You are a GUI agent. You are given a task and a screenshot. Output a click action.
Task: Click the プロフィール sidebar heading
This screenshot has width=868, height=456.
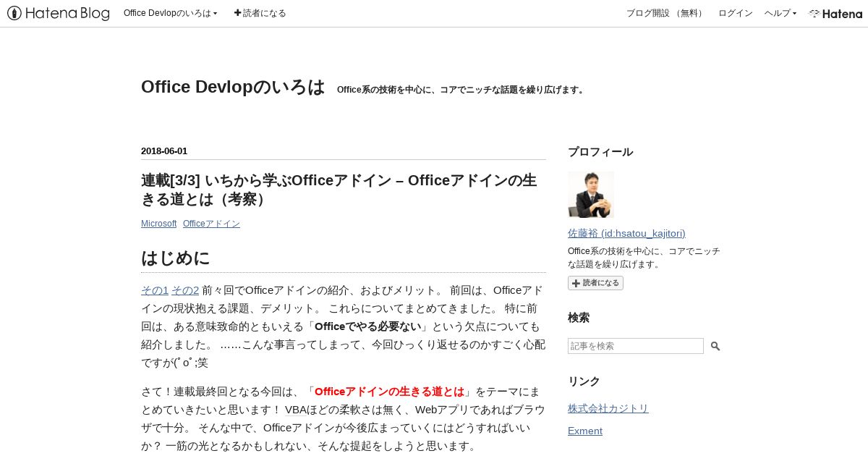click(600, 152)
